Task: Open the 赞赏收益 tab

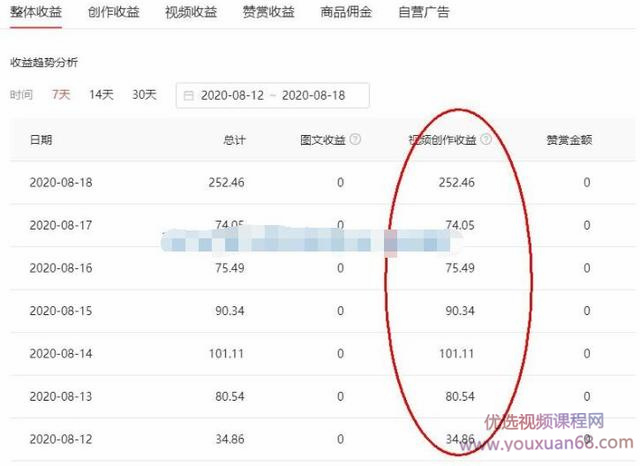Action: (x=269, y=12)
